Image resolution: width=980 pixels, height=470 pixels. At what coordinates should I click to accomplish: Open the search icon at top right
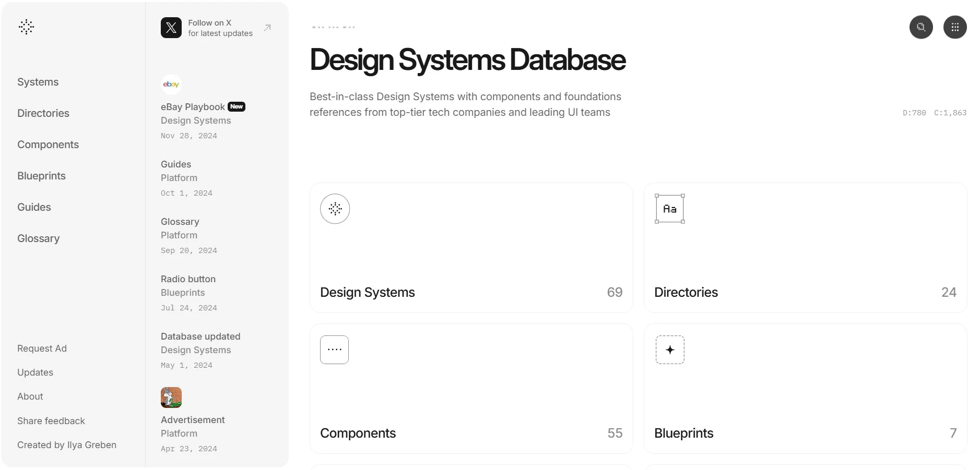[922, 27]
